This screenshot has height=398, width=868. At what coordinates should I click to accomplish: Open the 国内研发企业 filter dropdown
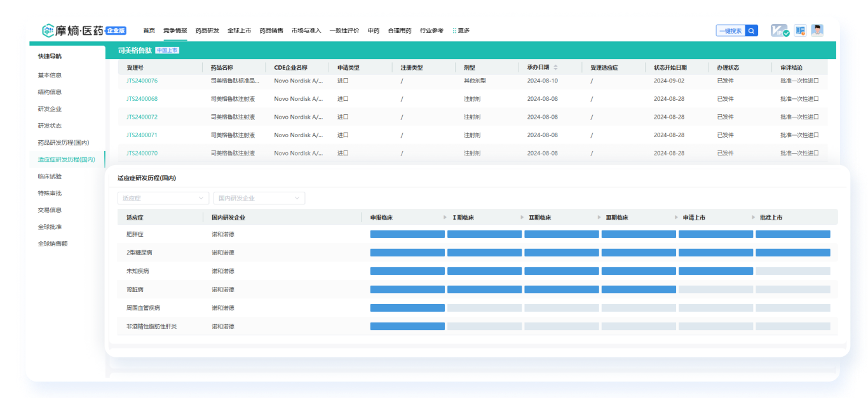(x=259, y=198)
